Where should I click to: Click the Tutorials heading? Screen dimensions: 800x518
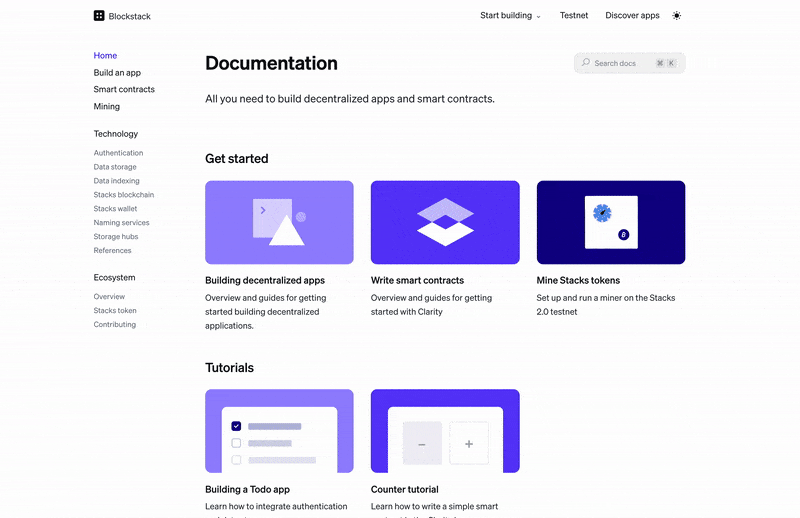click(230, 367)
